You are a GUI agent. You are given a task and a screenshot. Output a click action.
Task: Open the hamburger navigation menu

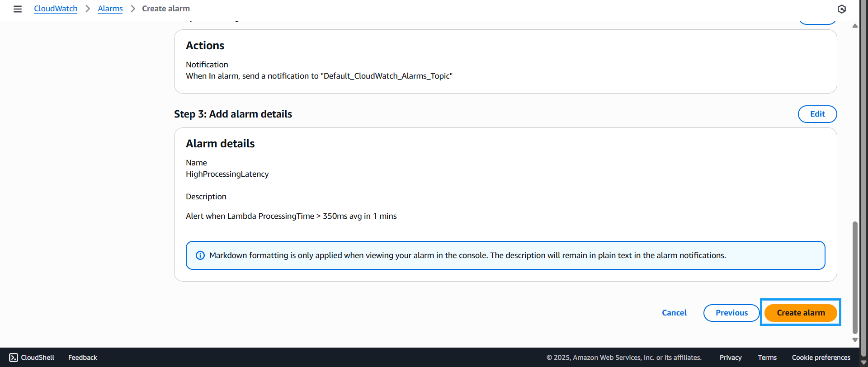(x=18, y=9)
